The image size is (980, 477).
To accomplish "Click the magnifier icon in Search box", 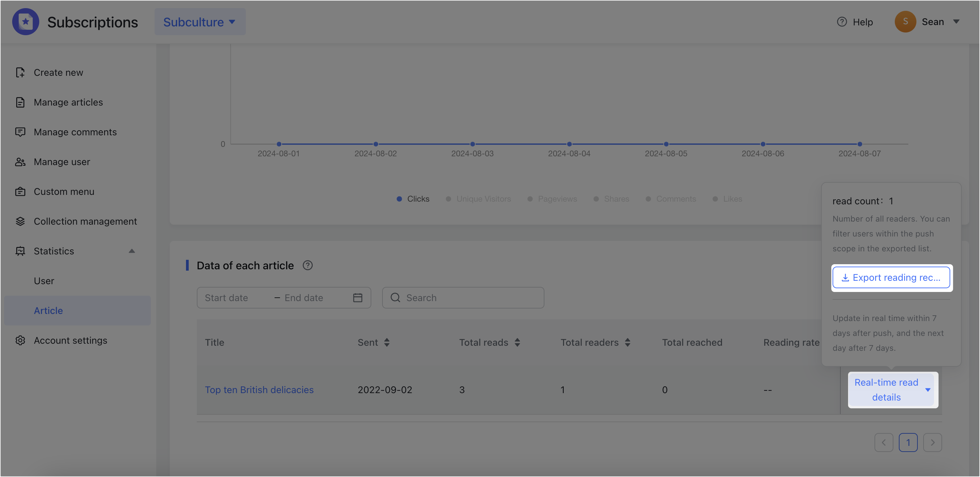I will coord(395,298).
